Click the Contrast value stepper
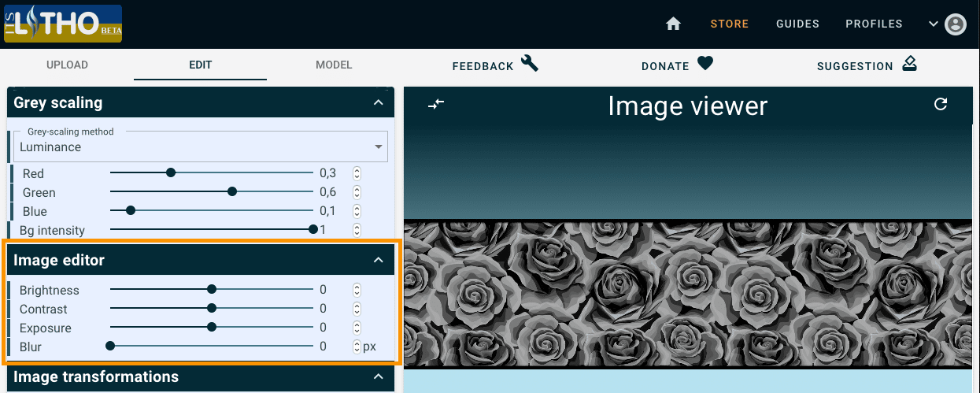This screenshot has width=980, height=393. pyautogui.click(x=357, y=309)
